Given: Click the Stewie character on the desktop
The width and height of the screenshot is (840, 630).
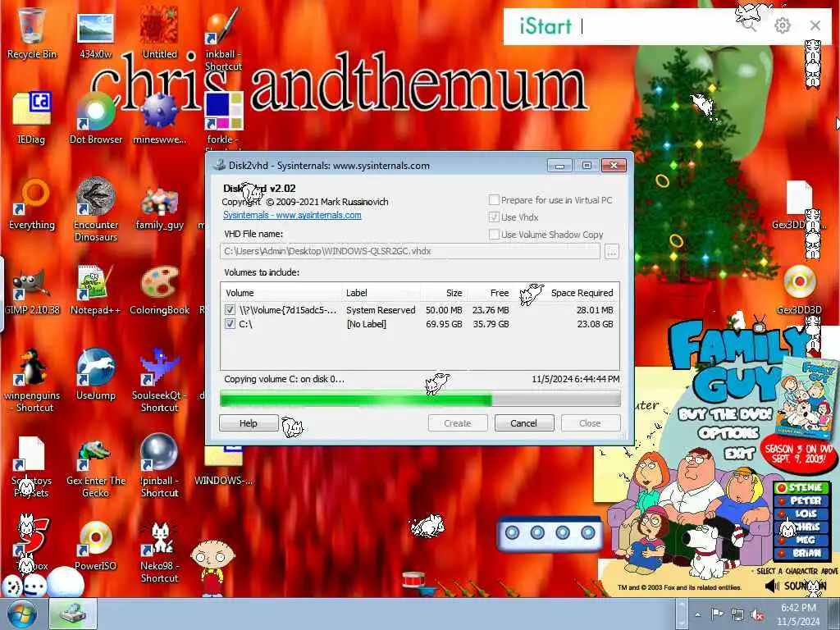Looking at the screenshot, I should [x=212, y=568].
